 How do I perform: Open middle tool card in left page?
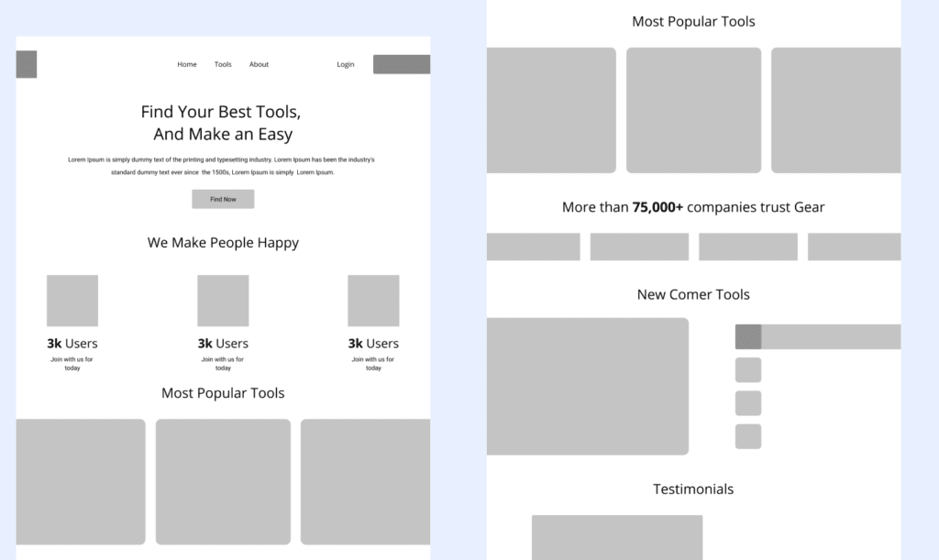click(x=224, y=481)
